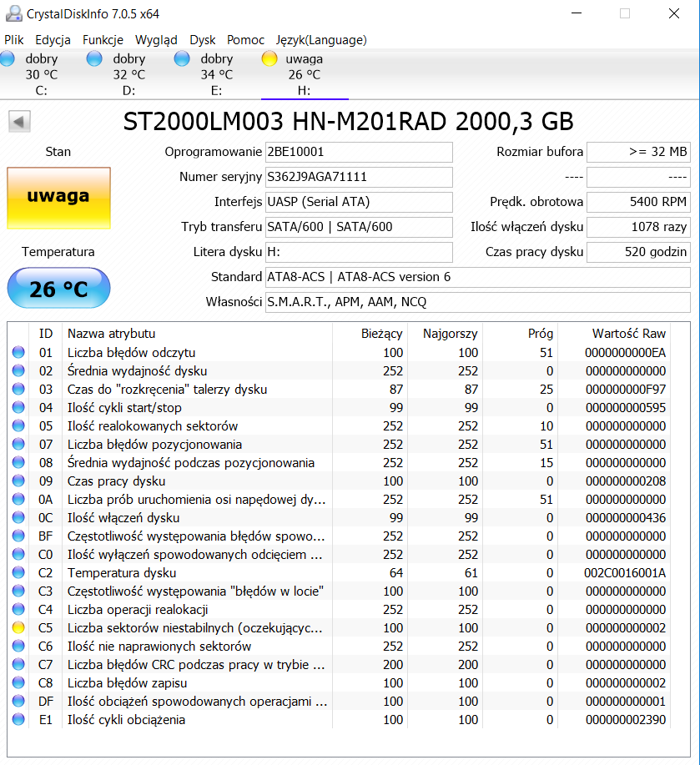Viewport: 700px width, 765px height.
Task: Click the status dot on row 09
Action: pyautogui.click(x=18, y=481)
